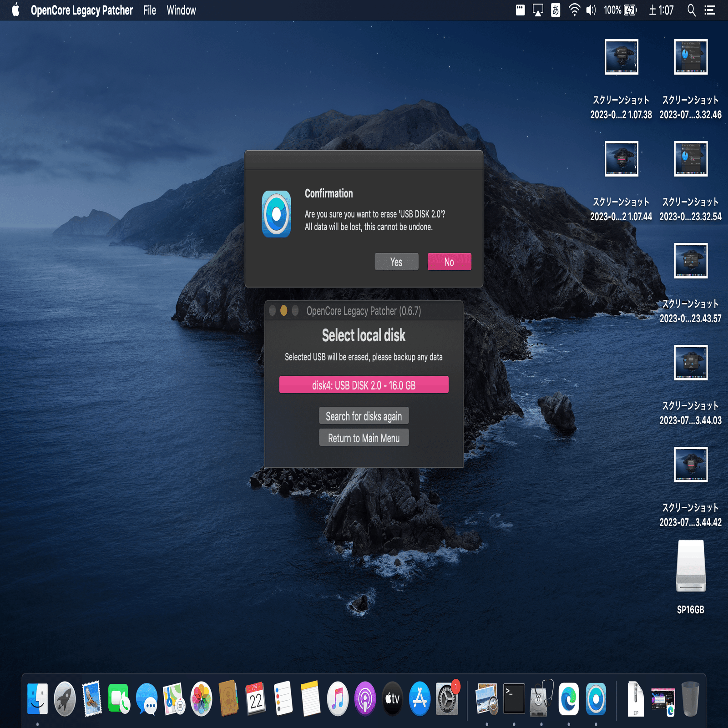Select disk4: USB DISK 2.0 - 16.0 GB

[x=364, y=385]
